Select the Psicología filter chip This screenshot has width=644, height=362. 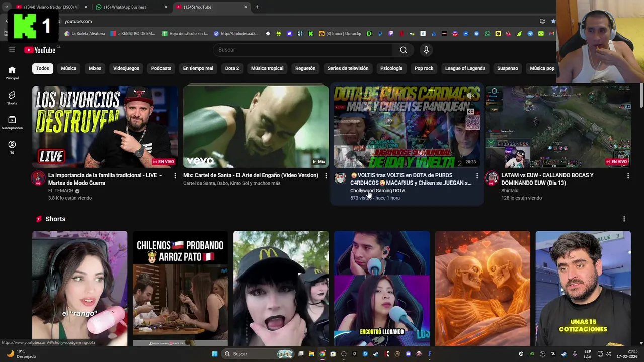click(391, 68)
